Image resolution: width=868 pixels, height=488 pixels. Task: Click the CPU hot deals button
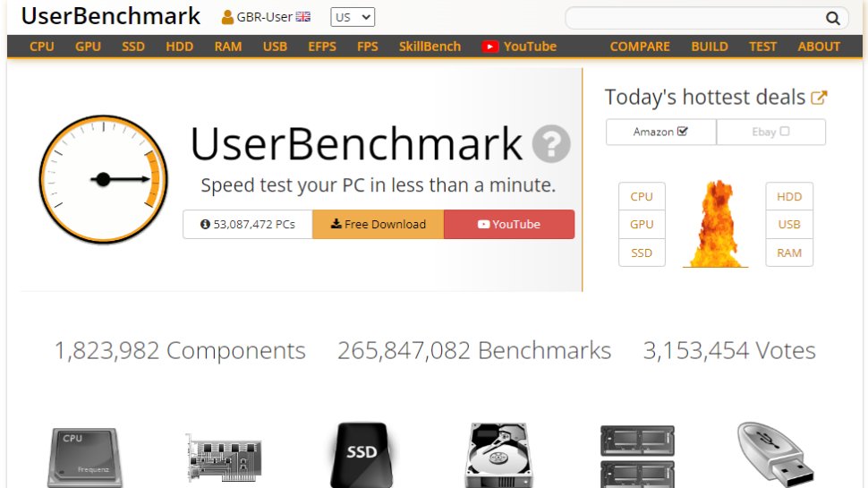[642, 197]
